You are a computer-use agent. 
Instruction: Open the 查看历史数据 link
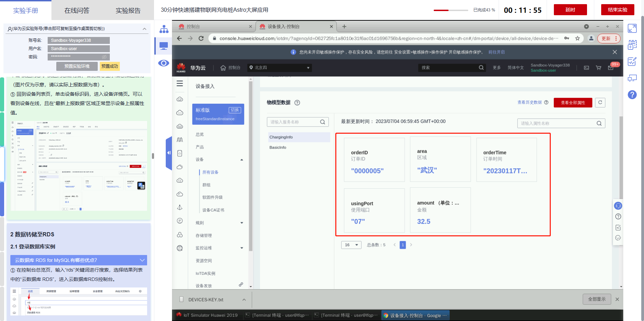coord(529,102)
